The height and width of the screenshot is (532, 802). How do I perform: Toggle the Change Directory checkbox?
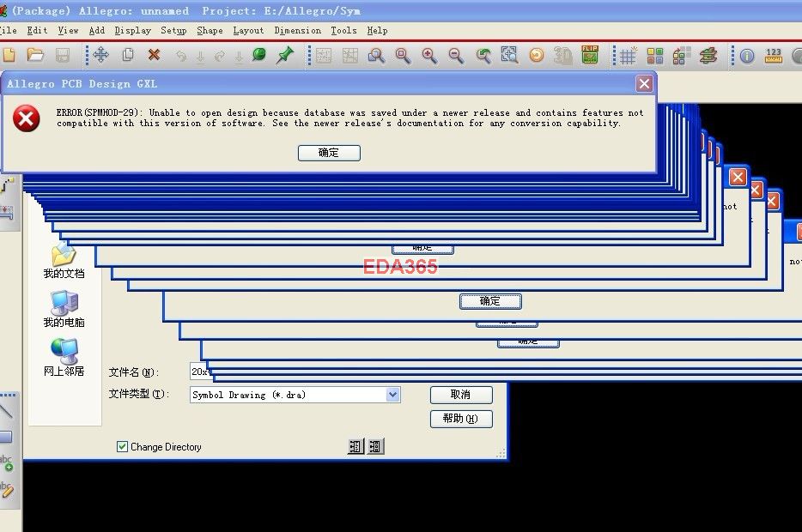(122, 447)
